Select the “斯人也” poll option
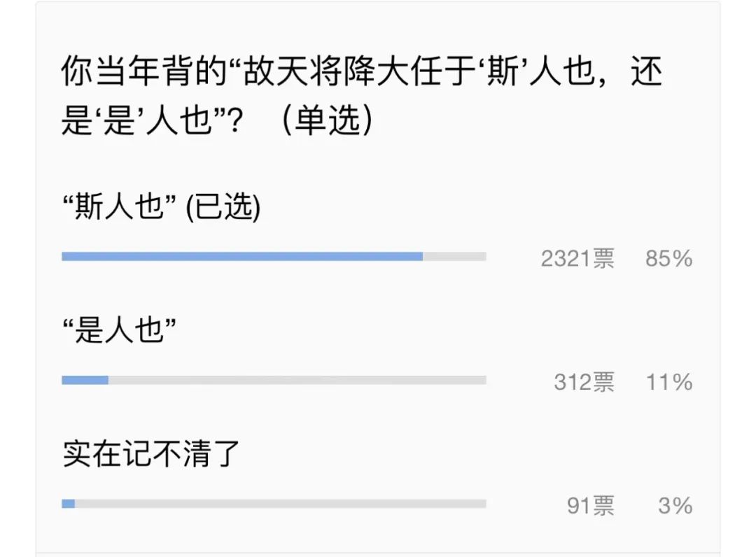 [118, 206]
